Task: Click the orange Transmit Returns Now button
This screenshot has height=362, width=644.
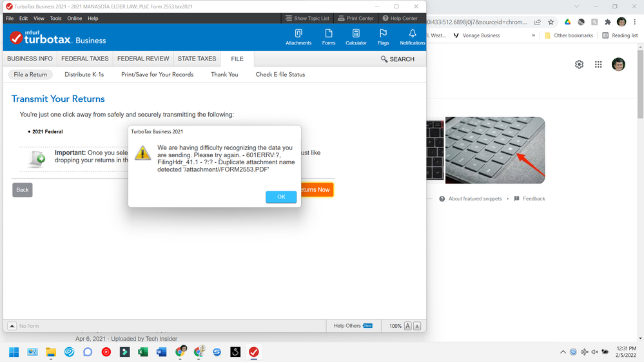Action: click(x=317, y=189)
